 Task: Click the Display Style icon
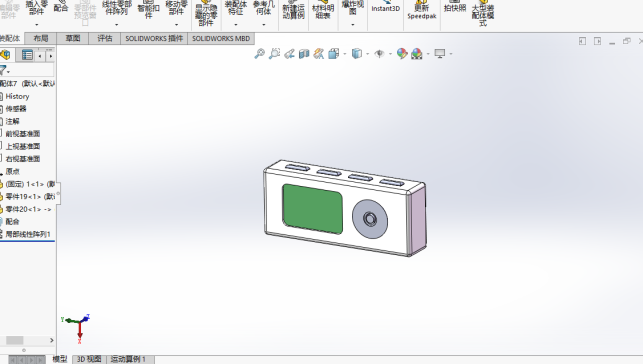tap(357, 54)
